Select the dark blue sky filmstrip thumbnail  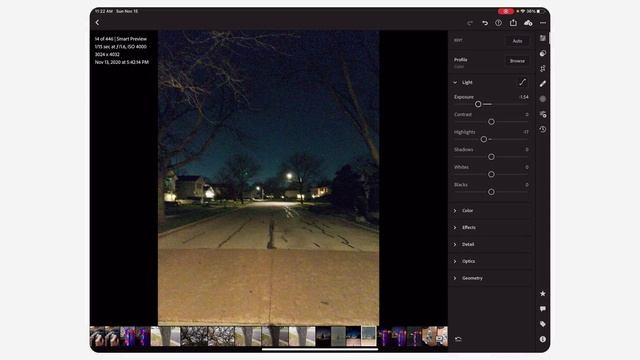[x=353, y=336]
